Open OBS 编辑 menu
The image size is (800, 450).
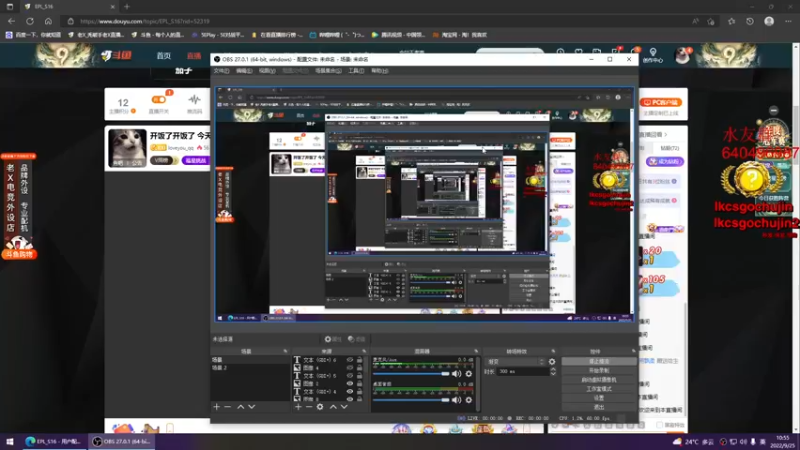244,71
